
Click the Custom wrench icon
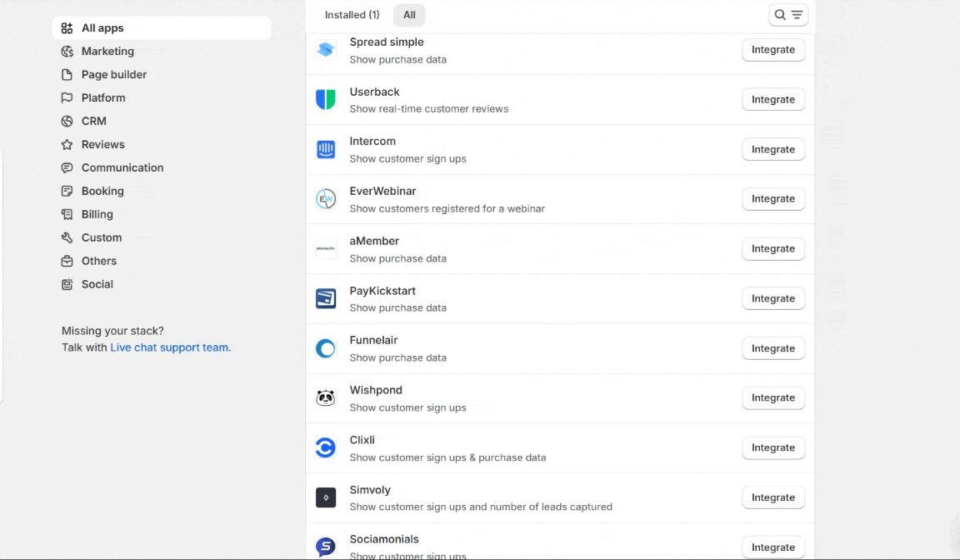click(67, 237)
